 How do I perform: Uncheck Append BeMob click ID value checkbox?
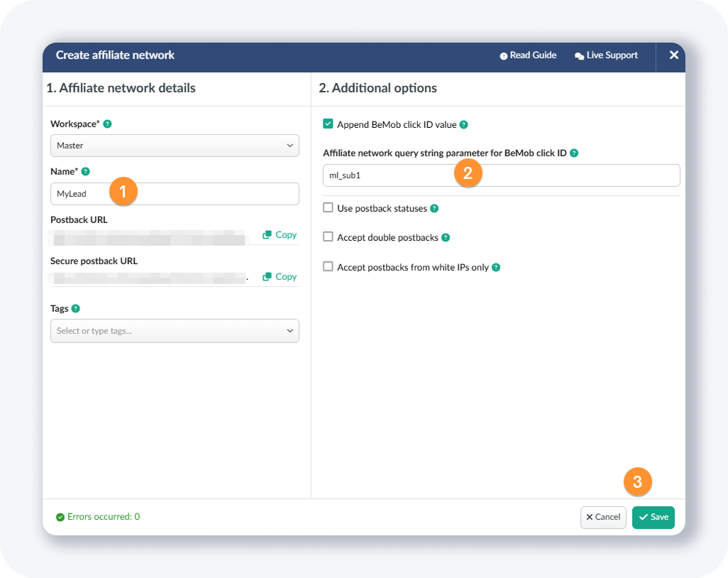(328, 124)
